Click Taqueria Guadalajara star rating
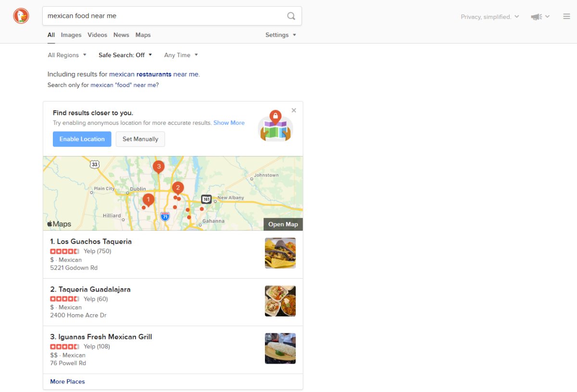Screen dimensions: 577x392 [x=65, y=299]
